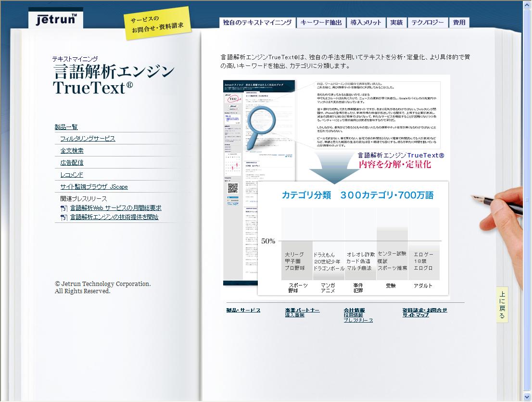Open 言語解析エンジンの技術提供を開始 press release
532x402 pixels.
[114, 217]
